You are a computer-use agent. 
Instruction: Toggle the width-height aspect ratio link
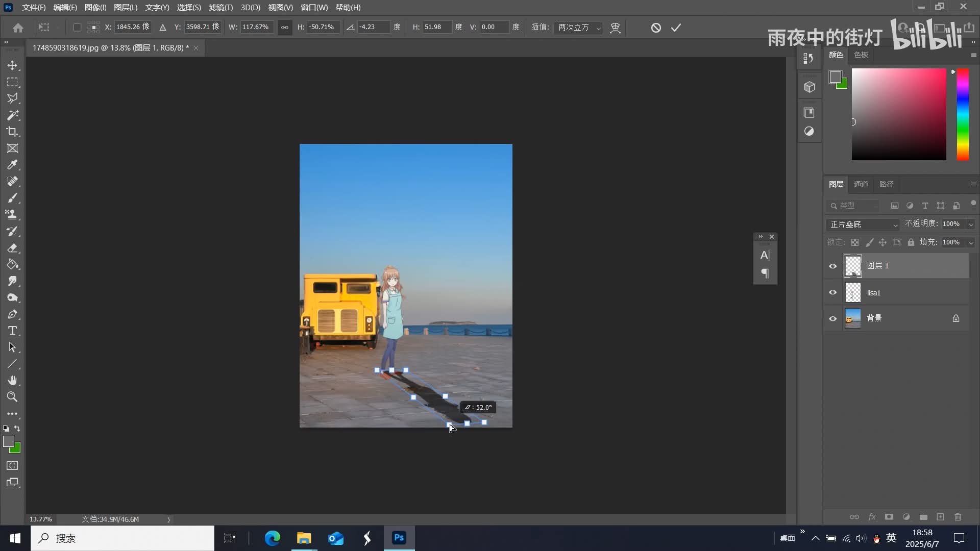click(x=284, y=28)
